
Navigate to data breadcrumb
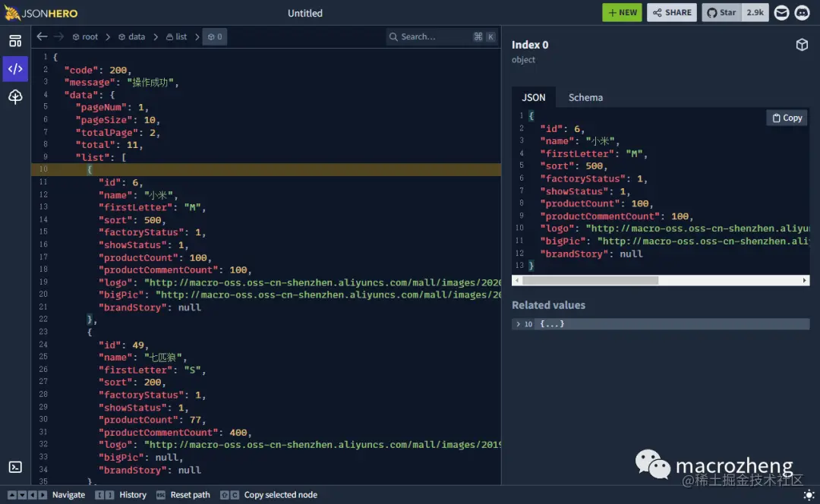coord(132,36)
